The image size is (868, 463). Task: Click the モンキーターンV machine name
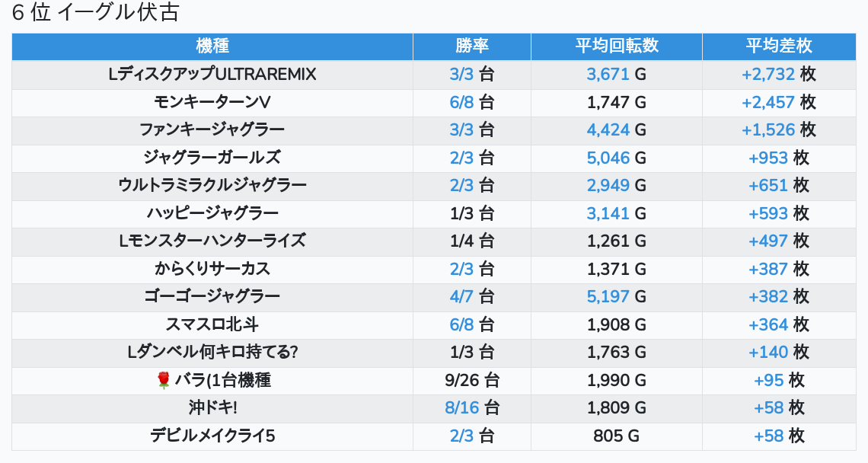[x=212, y=102]
